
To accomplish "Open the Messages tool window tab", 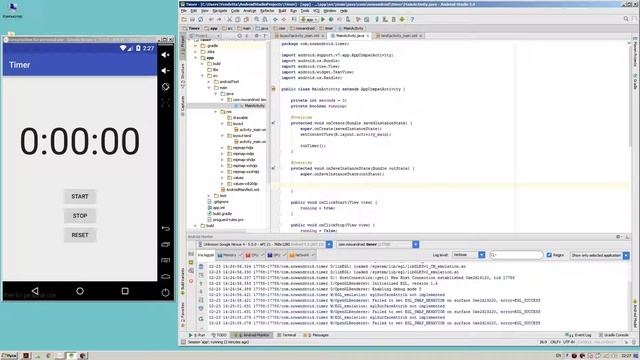I will (316, 335).
